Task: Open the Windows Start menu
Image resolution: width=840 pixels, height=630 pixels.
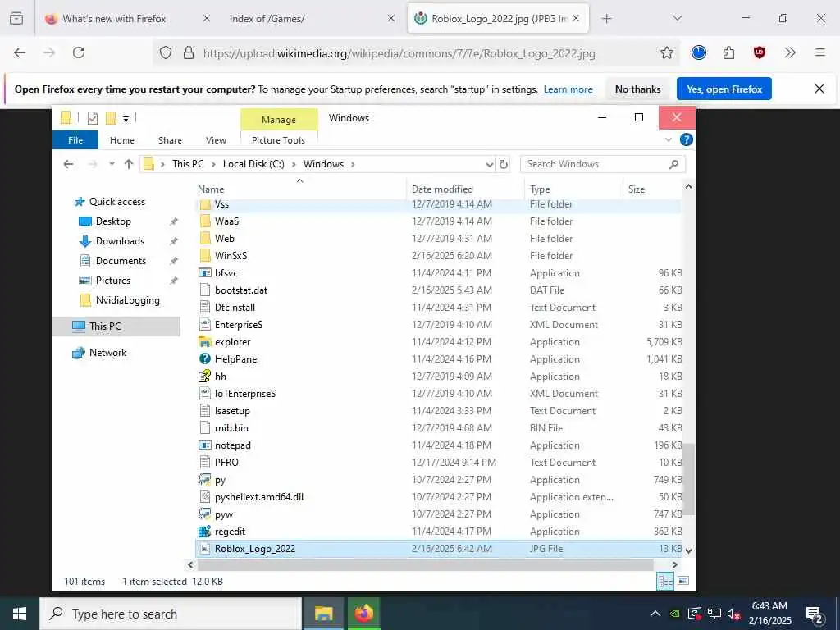Action: pyautogui.click(x=20, y=614)
